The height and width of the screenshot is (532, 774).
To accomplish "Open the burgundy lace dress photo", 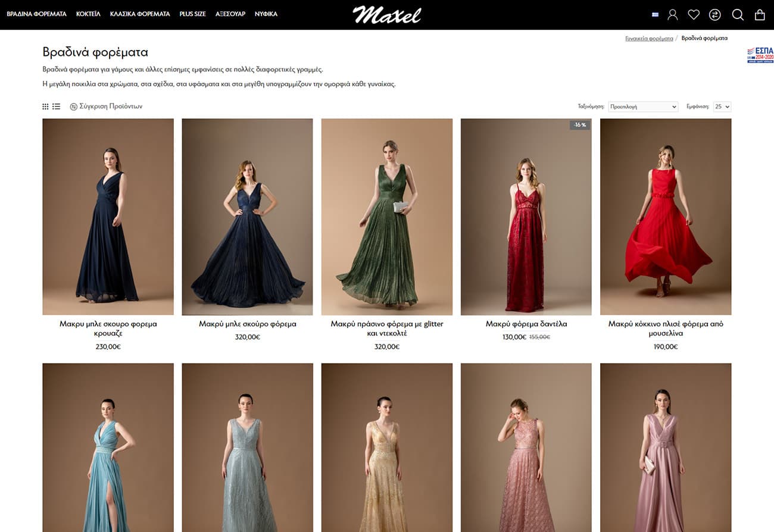I will [x=526, y=217].
